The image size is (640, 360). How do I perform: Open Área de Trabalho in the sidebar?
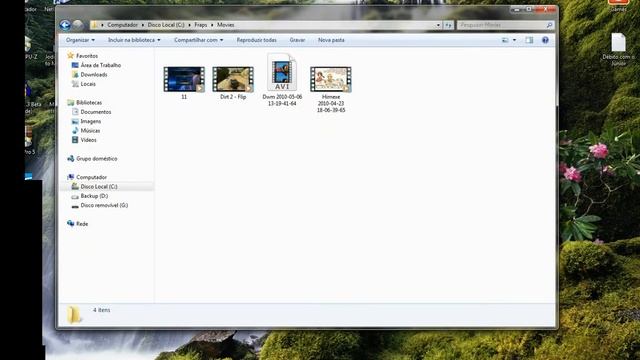click(100, 65)
